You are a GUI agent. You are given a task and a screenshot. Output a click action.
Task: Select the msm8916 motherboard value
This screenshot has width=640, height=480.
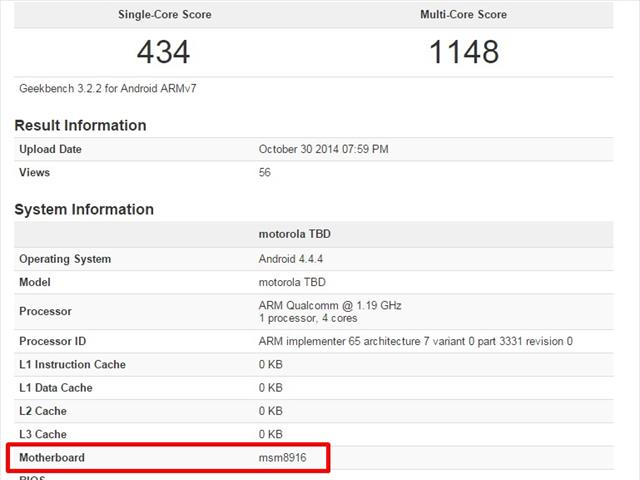[x=284, y=457]
